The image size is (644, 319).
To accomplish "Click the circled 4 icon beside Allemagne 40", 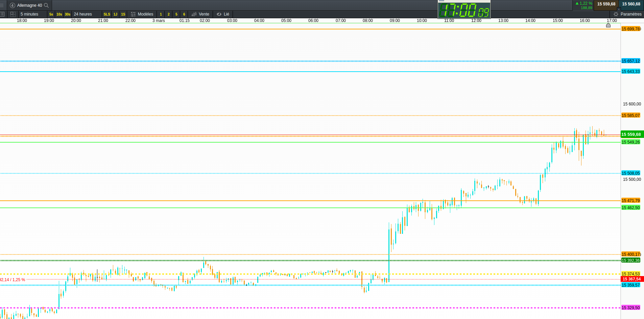I will (13, 5).
